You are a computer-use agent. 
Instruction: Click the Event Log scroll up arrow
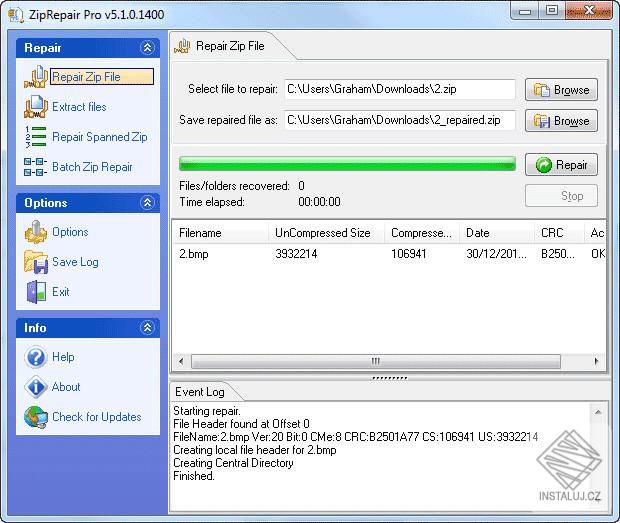point(598,412)
